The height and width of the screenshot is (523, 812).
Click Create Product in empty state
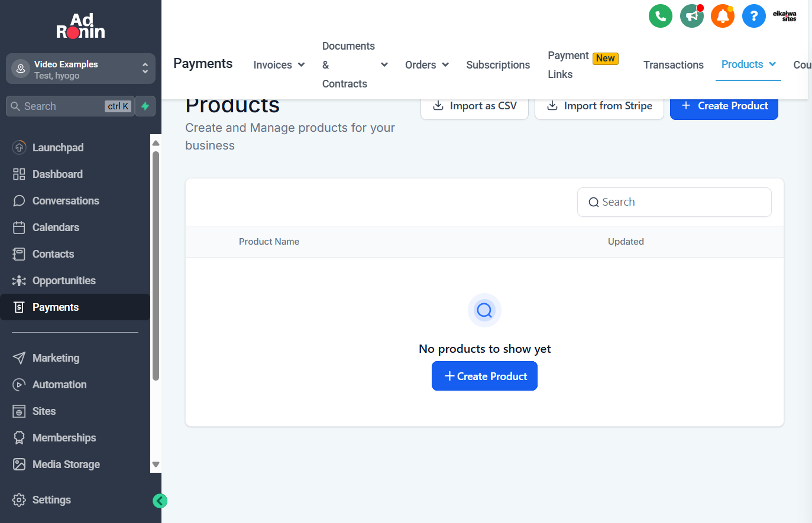point(484,376)
